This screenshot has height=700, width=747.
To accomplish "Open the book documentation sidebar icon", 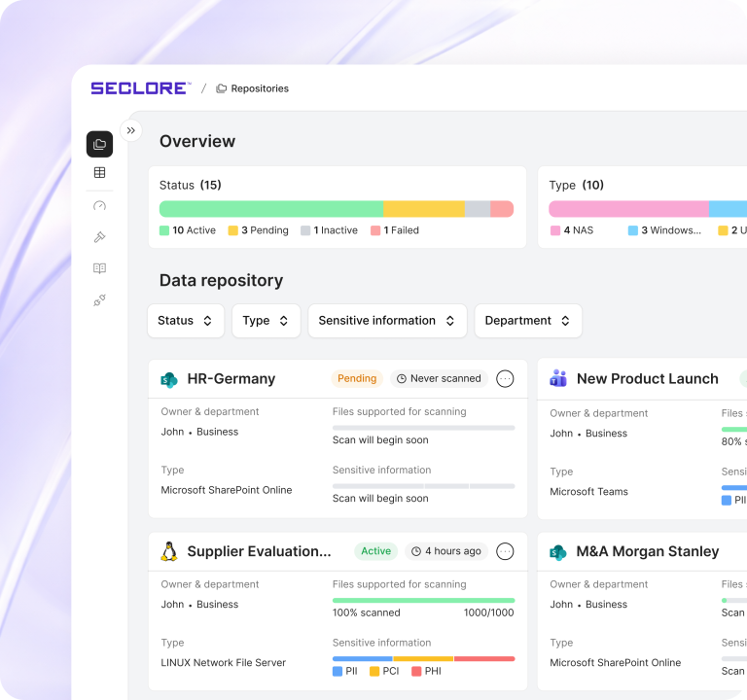I will (x=99, y=268).
